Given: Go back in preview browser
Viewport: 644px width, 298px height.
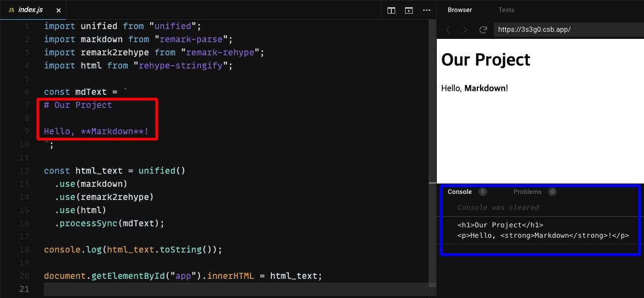Looking at the screenshot, I should coord(448,30).
